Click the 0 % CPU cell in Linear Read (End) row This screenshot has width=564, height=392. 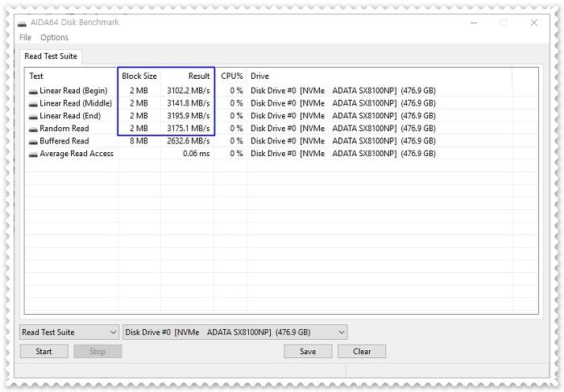pyautogui.click(x=236, y=116)
